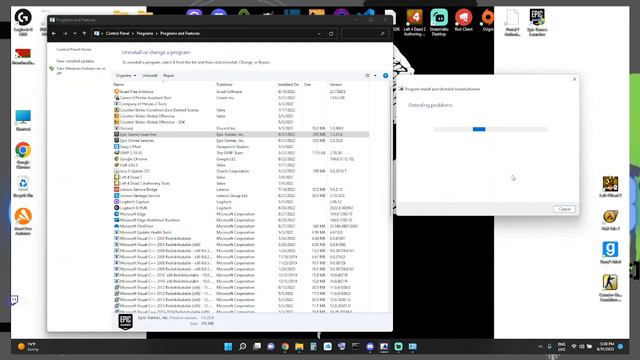
Task: Open Control Panel Home link
Action: 74,49
